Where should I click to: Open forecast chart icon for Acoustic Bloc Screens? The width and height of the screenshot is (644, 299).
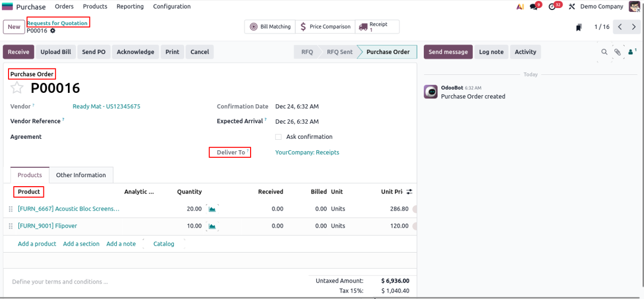pos(212,209)
